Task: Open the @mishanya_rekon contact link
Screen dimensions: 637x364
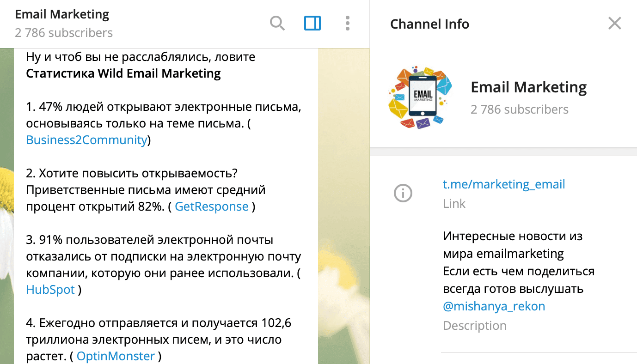Action: click(x=494, y=306)
